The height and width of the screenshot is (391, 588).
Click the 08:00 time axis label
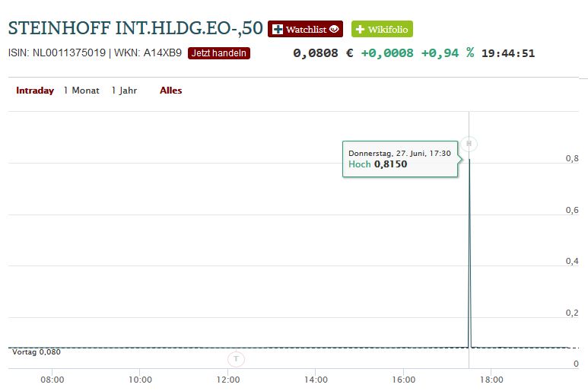(52, 380)
